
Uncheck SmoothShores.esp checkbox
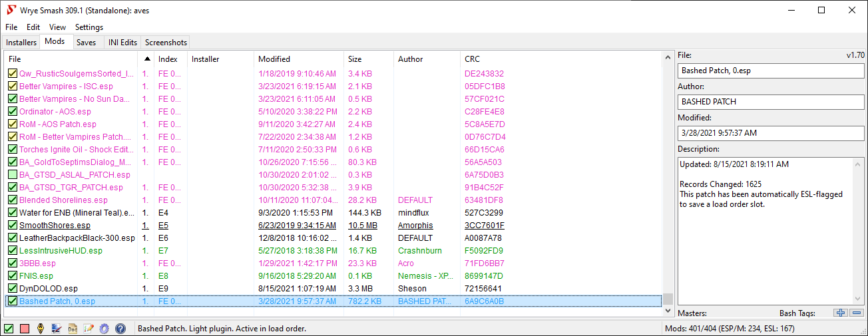(x=13, y=226)
